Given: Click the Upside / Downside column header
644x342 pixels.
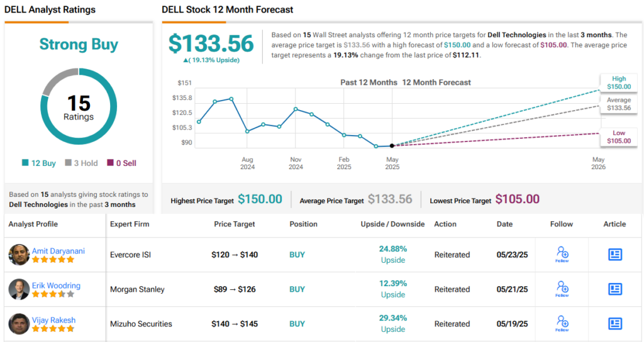Looking at the screenshot, I should coord(392,224).
